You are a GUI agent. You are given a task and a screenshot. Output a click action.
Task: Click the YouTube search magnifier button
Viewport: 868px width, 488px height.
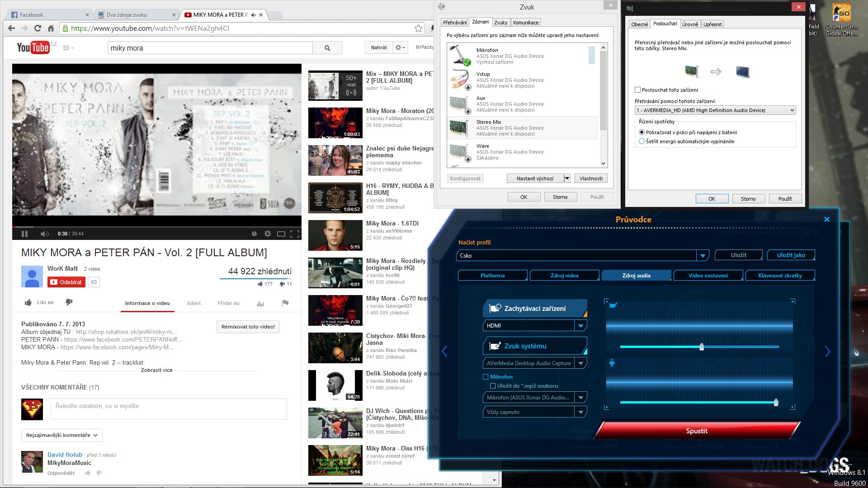coord(327,48)
